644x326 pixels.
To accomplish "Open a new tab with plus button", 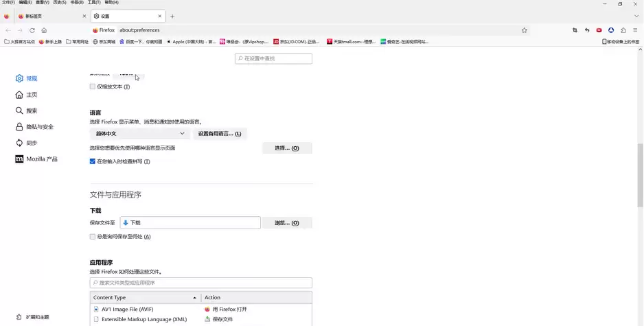I will [x=172, y=16].
